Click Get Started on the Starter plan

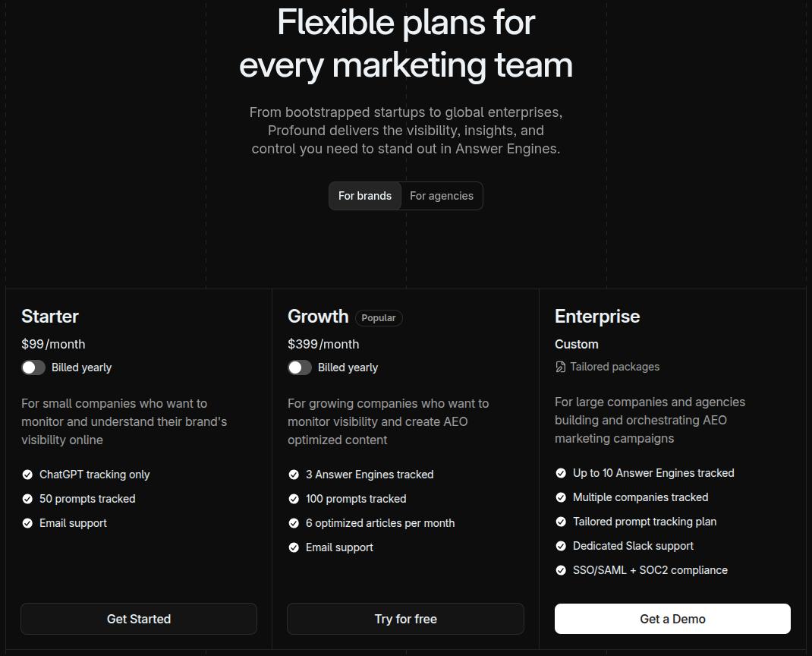coord(139,619)
